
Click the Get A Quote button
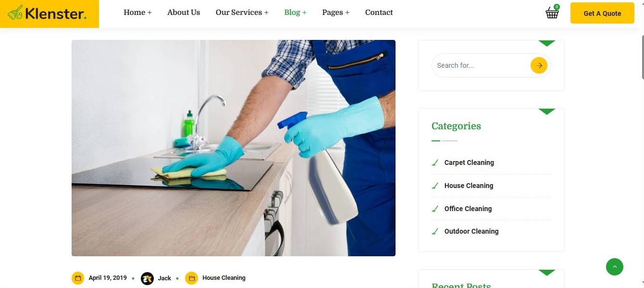point(602,13)
